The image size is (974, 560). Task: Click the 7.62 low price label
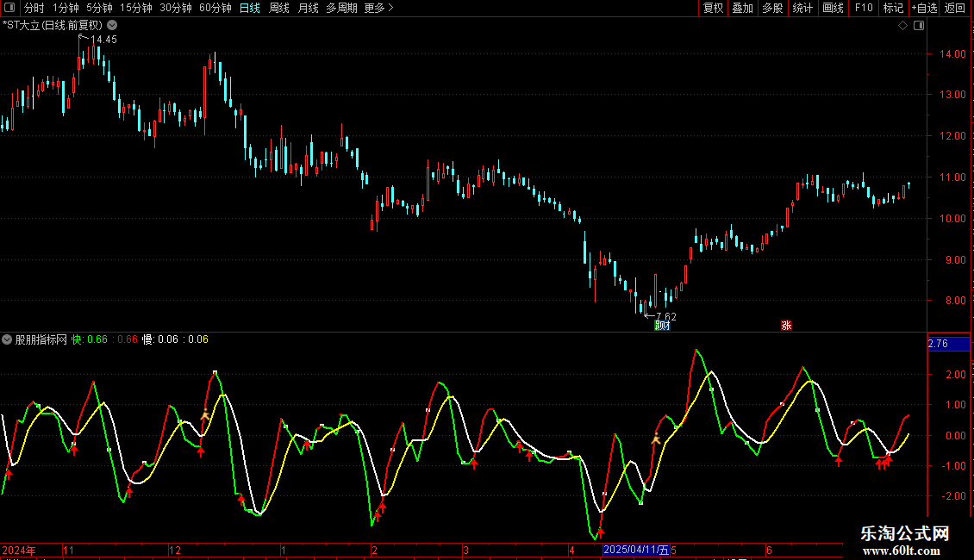(666, 317)
